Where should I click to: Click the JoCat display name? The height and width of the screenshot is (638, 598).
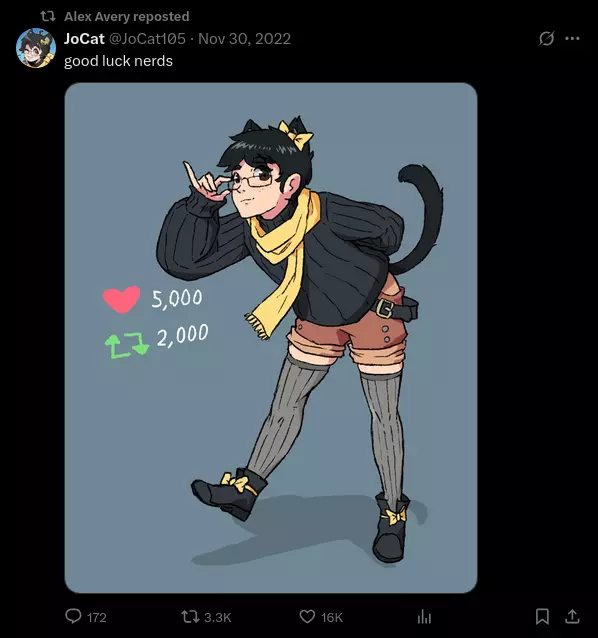click(84, 39)
